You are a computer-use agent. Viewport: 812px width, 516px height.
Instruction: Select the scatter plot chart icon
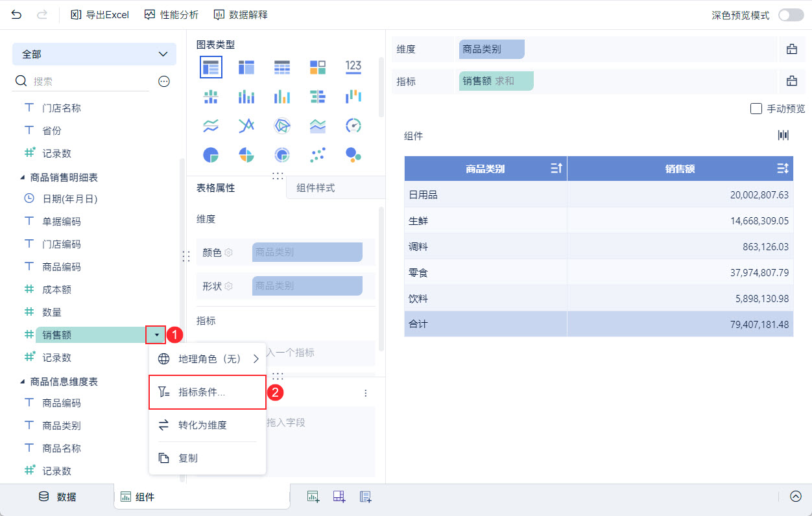(318, 155)
